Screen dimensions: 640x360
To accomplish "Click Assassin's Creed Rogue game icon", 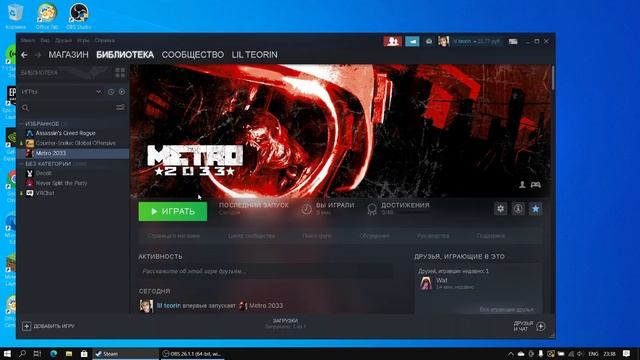I will [x=30, y=133].
